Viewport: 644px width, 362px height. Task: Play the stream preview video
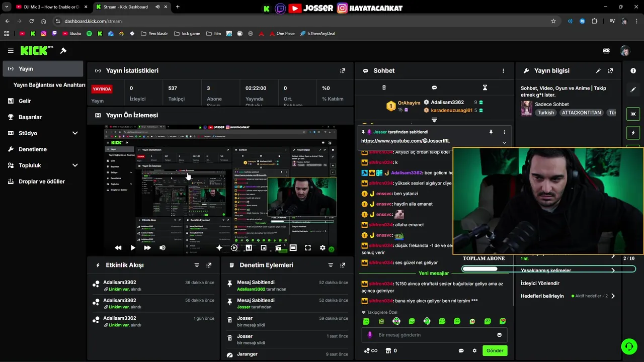coord(133,248)
